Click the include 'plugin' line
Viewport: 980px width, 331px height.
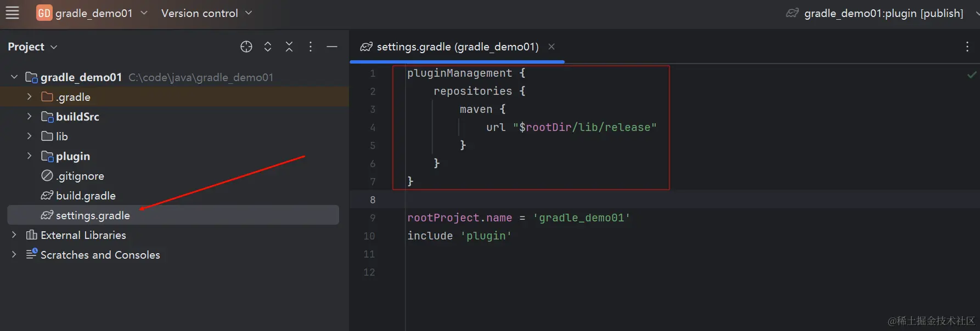tap(459, 236)
